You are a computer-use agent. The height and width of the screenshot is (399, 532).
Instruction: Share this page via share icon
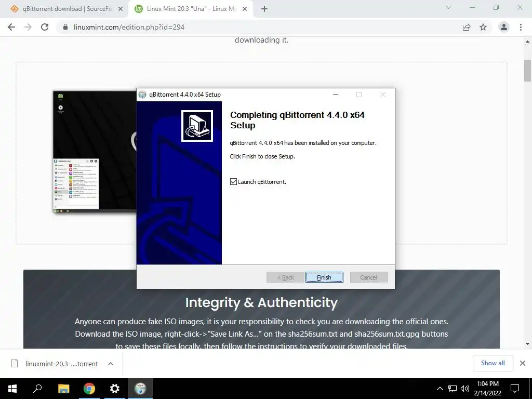point(467,27)
